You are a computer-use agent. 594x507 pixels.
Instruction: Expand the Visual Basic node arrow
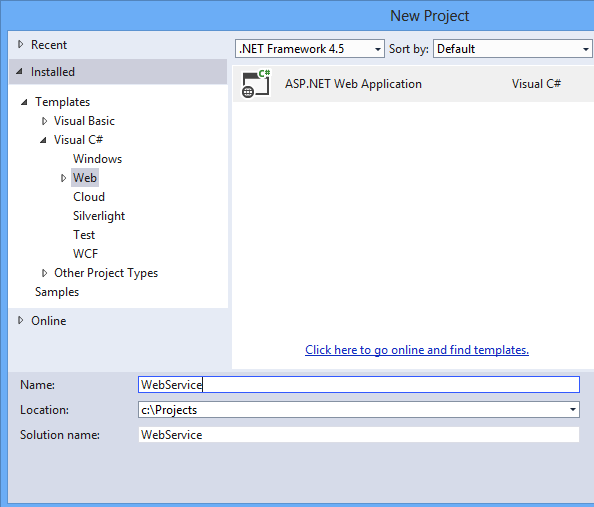(44, 121)
